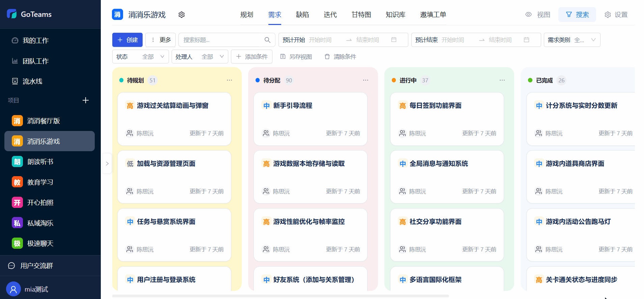Screen dimensions: 644x299
Task: Switch to the 知识库 tab
Action: click(x=396, y=15)
